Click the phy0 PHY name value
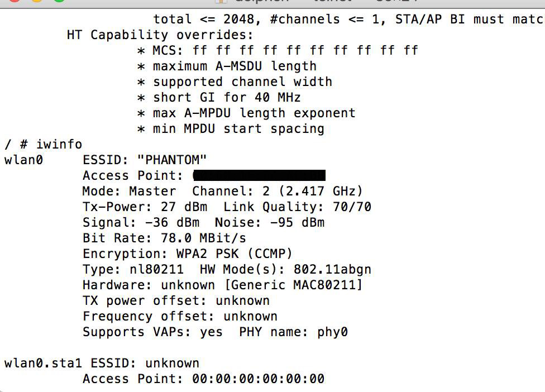The image size is (545, 392). click(332, 332)
